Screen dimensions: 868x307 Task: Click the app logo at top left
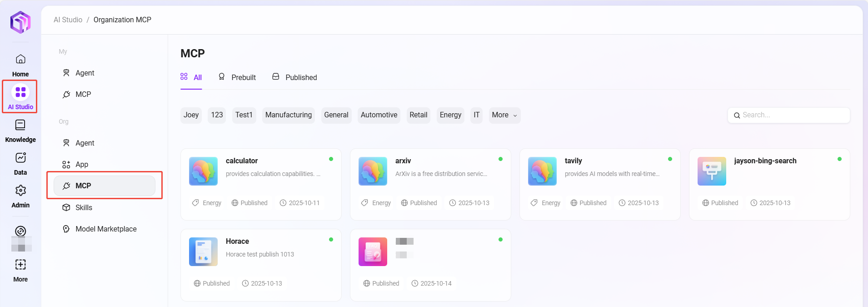20,22
